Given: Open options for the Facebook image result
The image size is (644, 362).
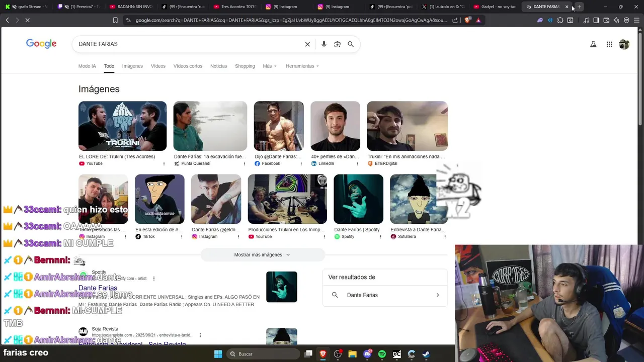Looking at the screenshot, I should [x=301, y=163].
